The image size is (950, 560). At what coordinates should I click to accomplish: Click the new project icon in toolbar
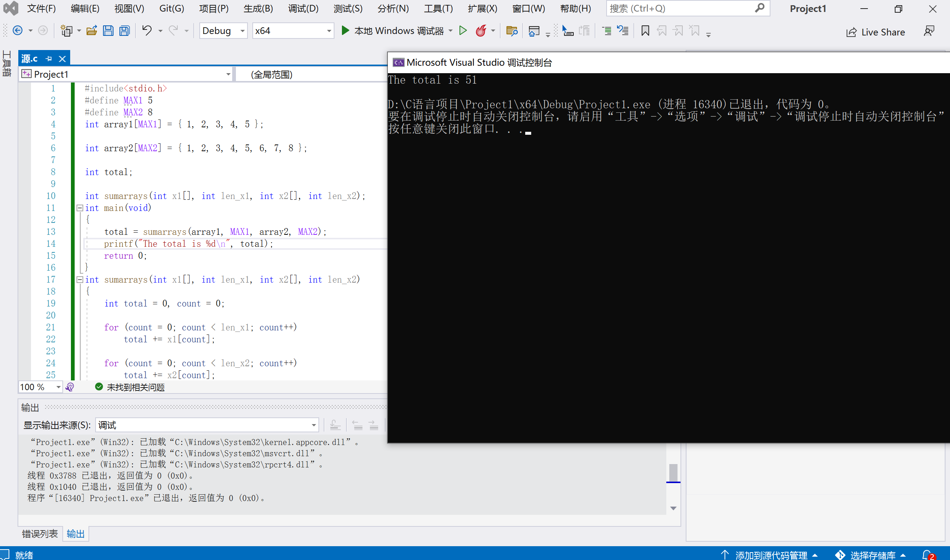[x=66, y=31]
